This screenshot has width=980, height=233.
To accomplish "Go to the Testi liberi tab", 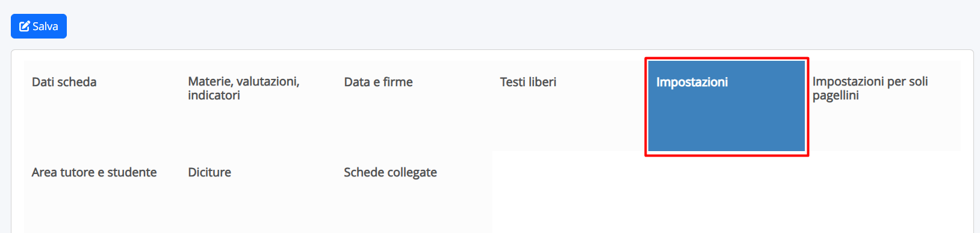I will [x=570, y=105].
